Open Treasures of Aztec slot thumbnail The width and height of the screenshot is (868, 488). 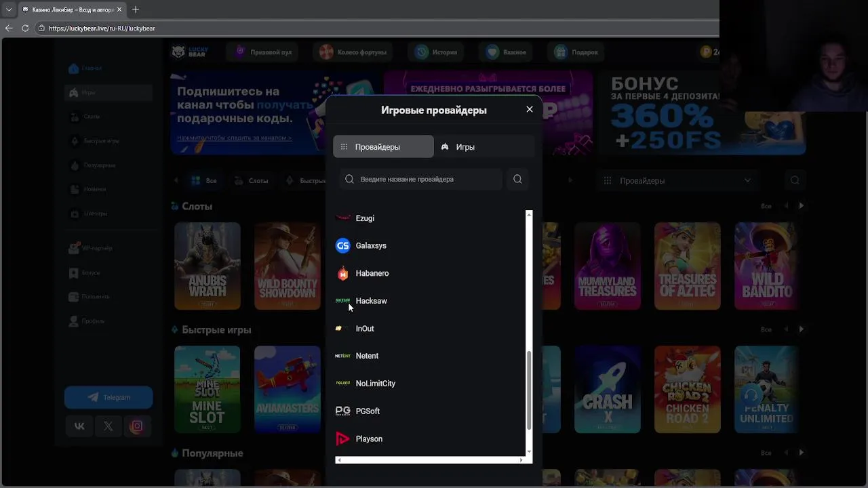687,266
